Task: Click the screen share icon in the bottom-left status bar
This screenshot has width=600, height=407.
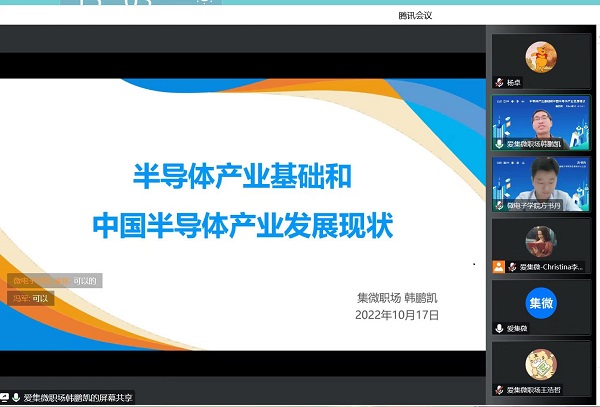Action: click(x=5, y=397)
